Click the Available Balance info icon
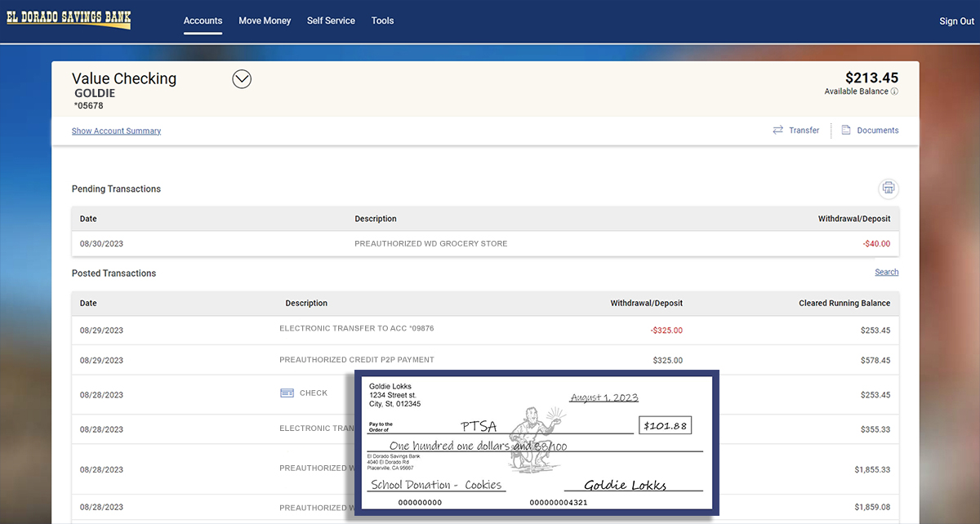The width and height of the screenshot is (980, 524). 894,91
